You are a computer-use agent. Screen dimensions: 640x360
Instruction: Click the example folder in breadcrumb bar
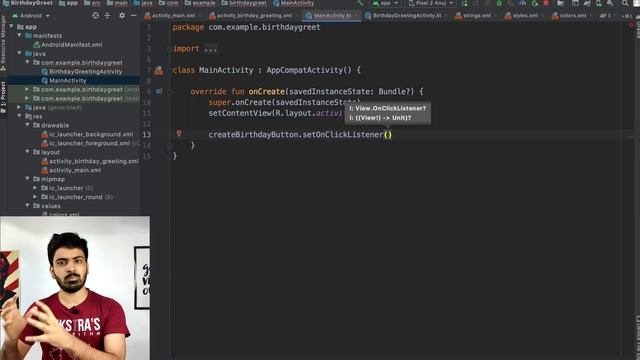199,3
